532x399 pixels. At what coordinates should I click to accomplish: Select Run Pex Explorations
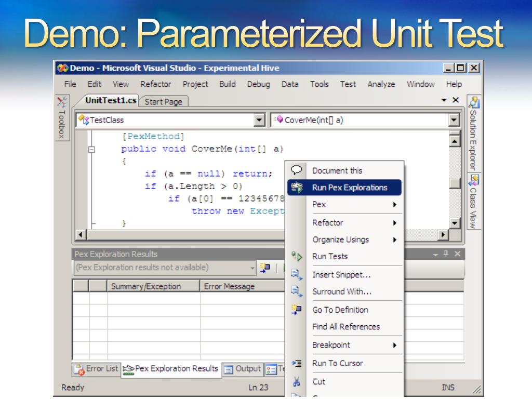(x=344, y=188)
